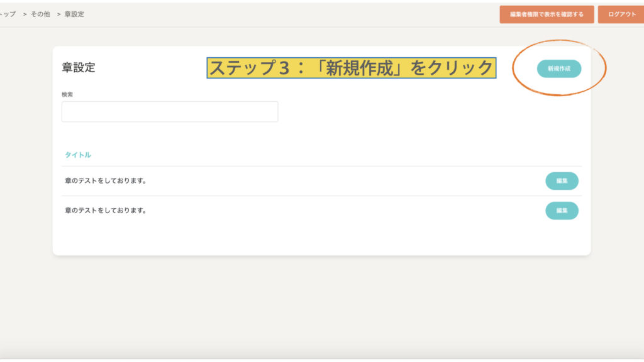
Task: Focus the 検索 text input field
Action: pyautogui.click(x=170, y=112)
